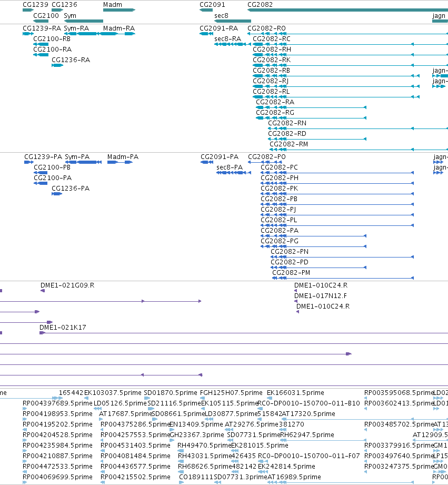The height and width of the screenshot is (485, 448).
Task: Select clone end DME1-017N12.F
Action: [x=320, y=296]
